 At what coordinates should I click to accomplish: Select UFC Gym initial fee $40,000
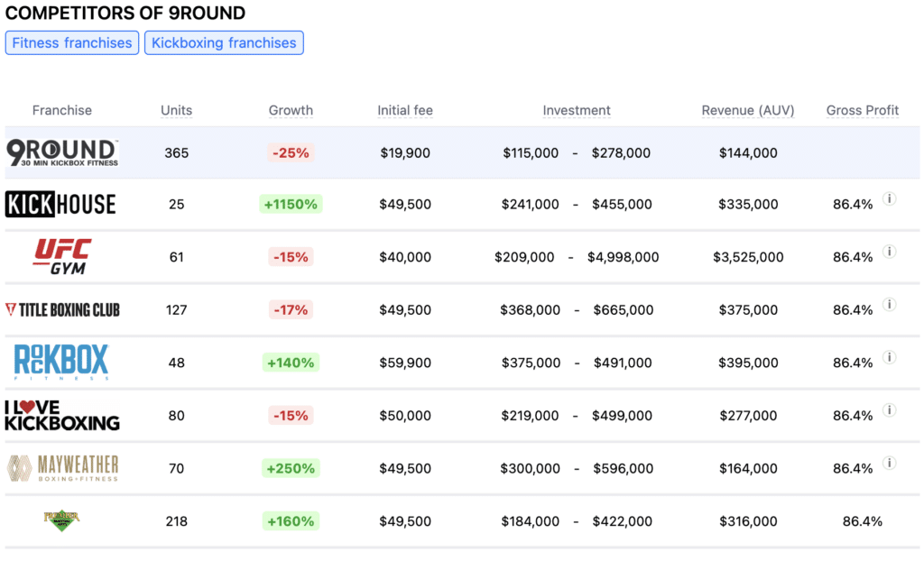tap(405, 257)
